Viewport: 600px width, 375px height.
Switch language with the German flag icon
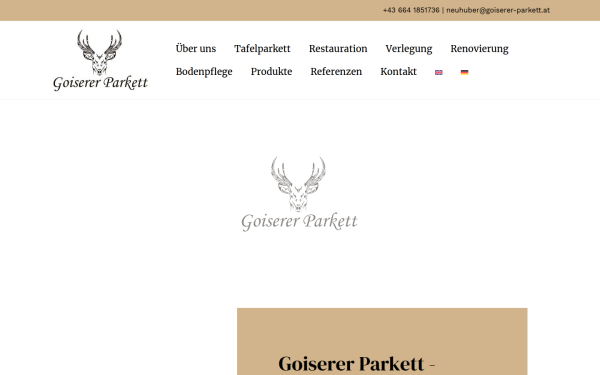pyautogui.click(x=464, y=72)
